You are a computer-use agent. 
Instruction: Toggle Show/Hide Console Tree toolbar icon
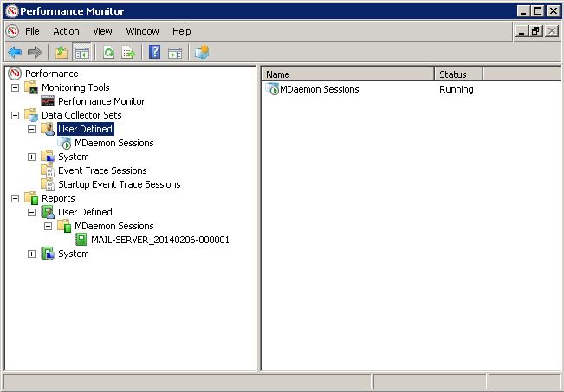coord(81,53)
